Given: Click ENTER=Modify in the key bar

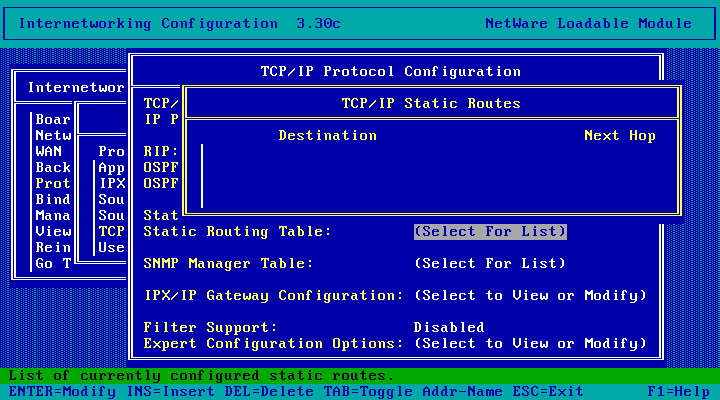Looking at the screenshot, I should 62,392.
